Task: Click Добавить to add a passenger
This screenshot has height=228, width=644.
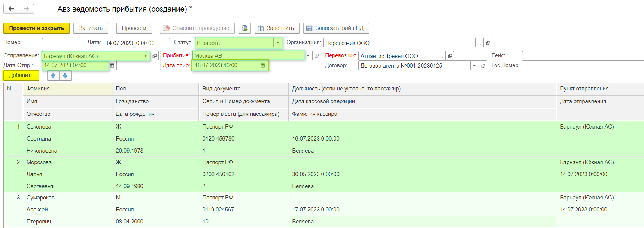Action: [21, 75]
